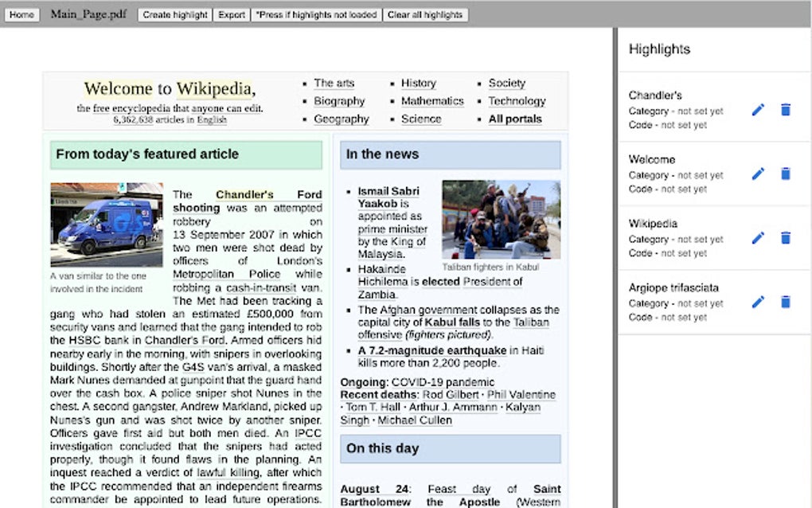Open the 7.2-magnitude earthquake link
The image size is (812, 508).
coord(432,350)
